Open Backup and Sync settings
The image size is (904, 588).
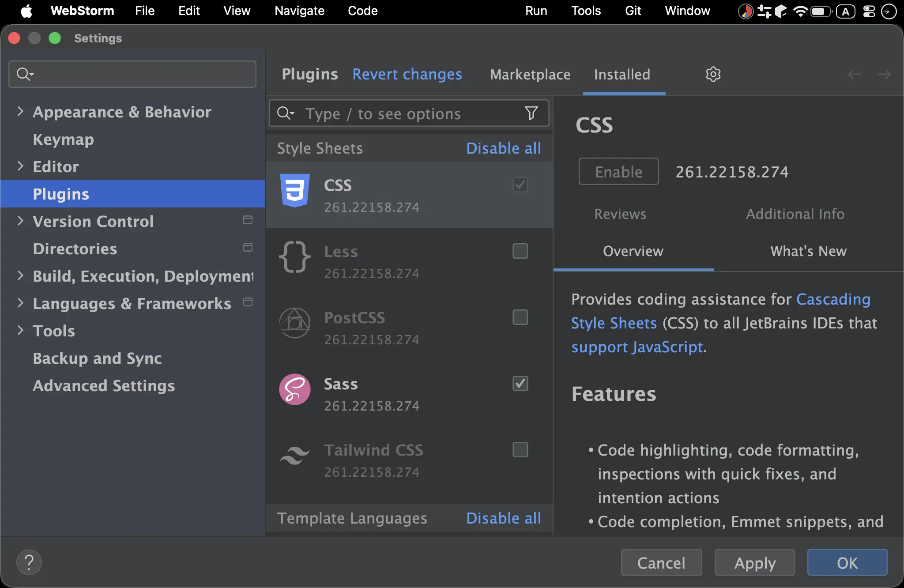[x=98, y=358]
